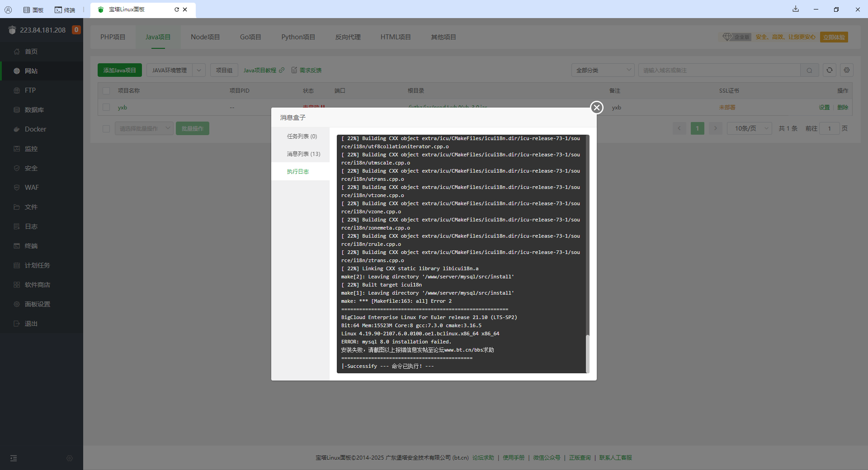This screenshot has width=868, height=470.
Task: Check the yxb project row checkbox
Action: tap(106, 108)
